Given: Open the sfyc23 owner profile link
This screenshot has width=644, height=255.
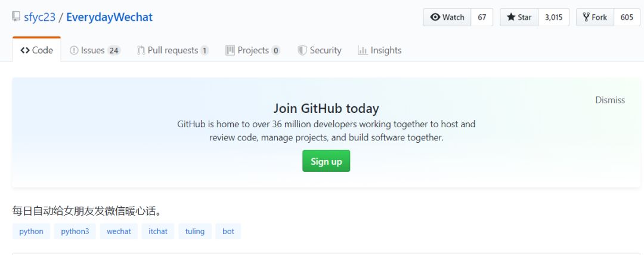Looking at the screenshot, I should (x=39, y=17).
